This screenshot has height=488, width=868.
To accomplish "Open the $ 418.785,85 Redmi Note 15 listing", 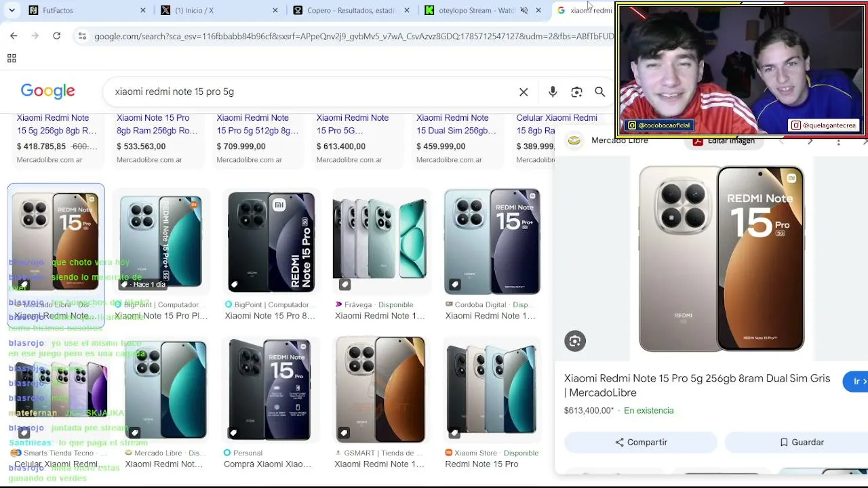I will click(57, 138).
